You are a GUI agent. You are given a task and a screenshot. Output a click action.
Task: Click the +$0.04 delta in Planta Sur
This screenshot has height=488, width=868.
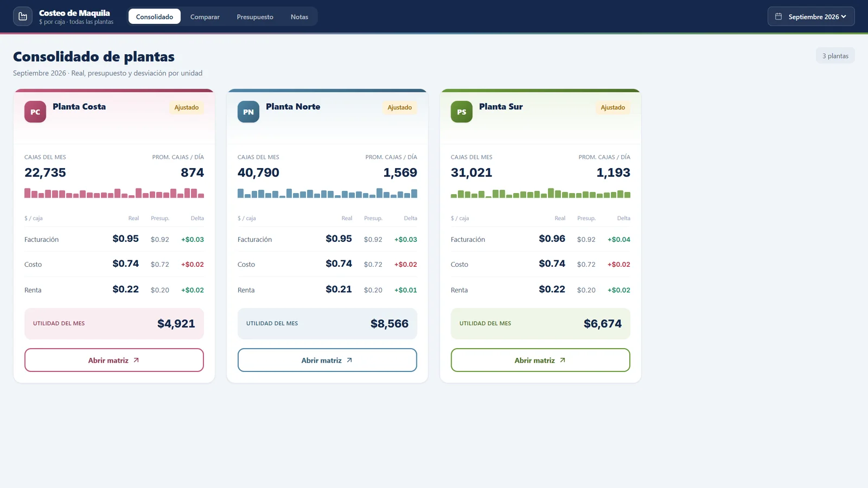(x=619, y=239)
